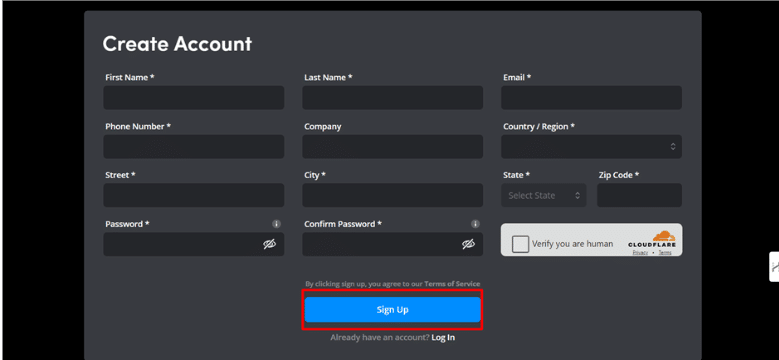The width and height of the screenshot is (779, 360).
Task: Open the Confirm Password info icon
Action: click(475, 224)
